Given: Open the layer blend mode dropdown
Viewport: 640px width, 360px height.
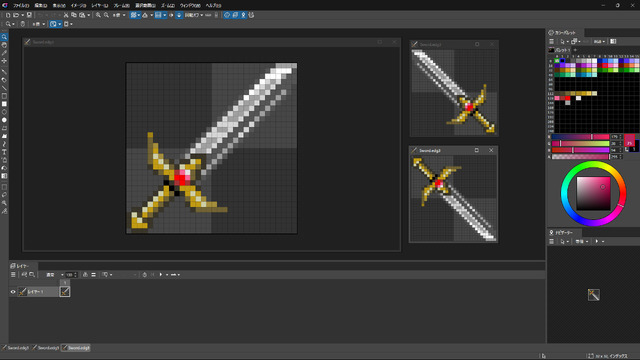Looking at the screenshot, I should (x=54, y=275).
